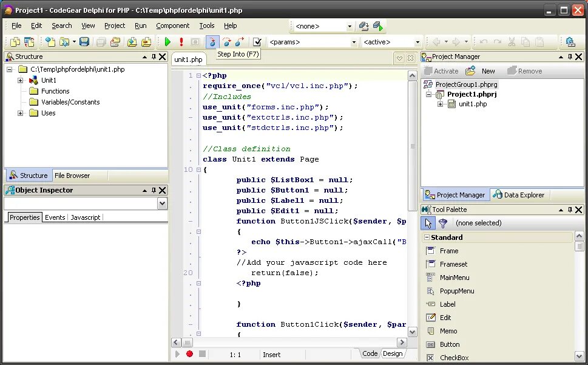Viewport: 588px width, 365px height.
Task: Close editor page with X icon by tab
Action: tap(411, 58)
